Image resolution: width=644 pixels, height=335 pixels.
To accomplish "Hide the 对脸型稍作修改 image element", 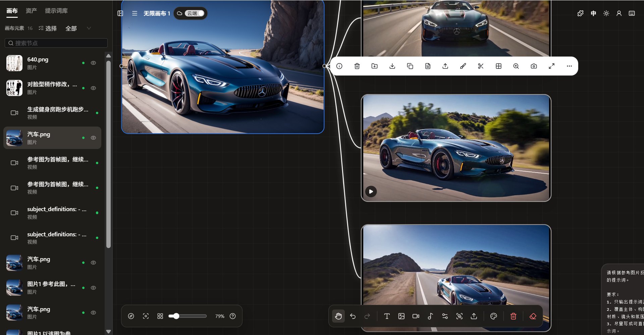I will coord(94,88).
